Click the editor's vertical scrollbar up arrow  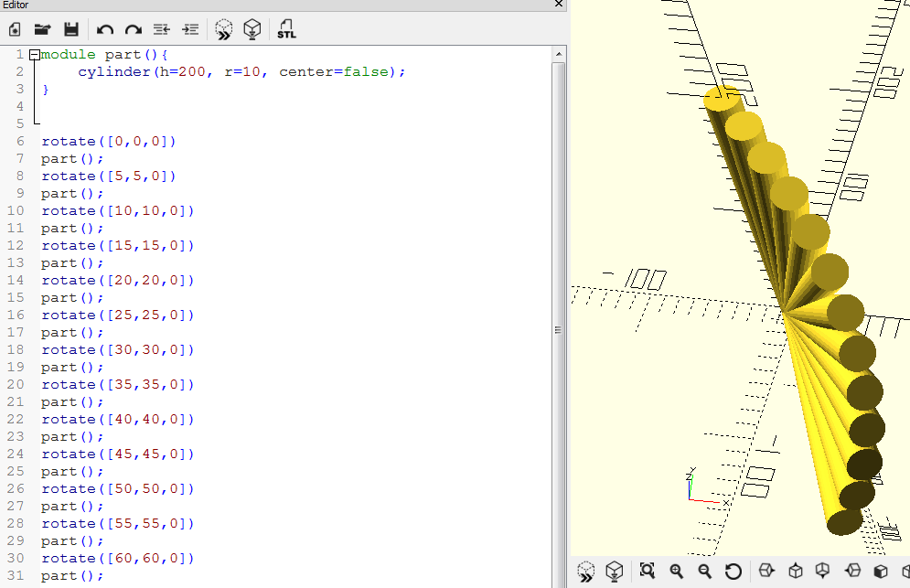pos(559,56)
